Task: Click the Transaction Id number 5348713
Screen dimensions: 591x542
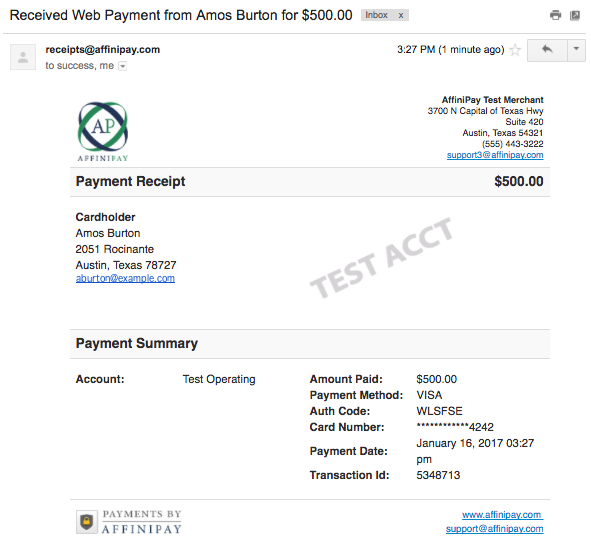Action: pyautogui.click(x=438, y=475)
